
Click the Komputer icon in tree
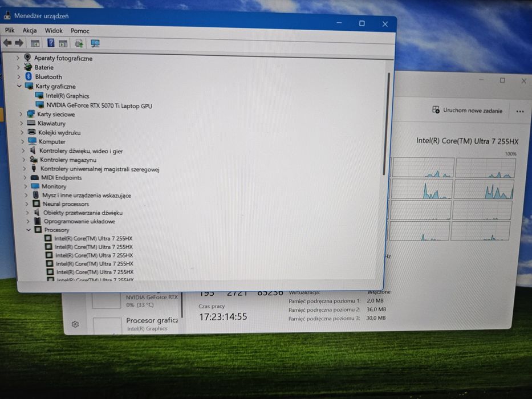[x=33, y=141]
